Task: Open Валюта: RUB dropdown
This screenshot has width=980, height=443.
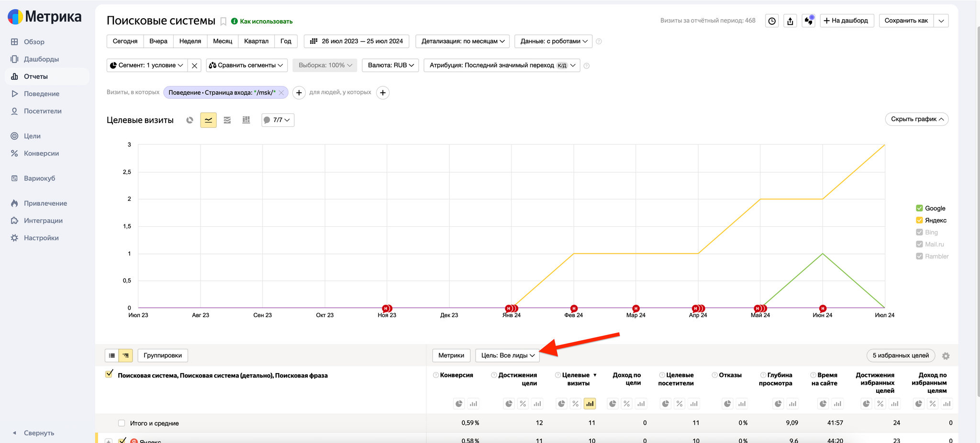Action: coord(390,66)
